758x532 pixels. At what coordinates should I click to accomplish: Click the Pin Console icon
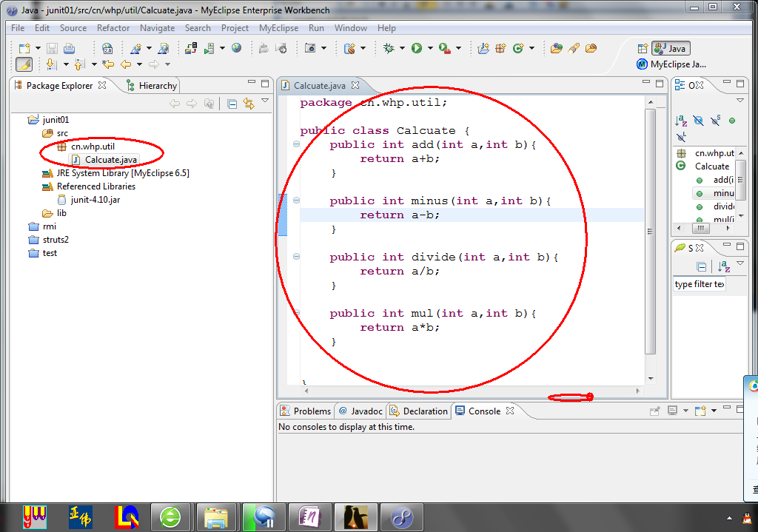654,411
